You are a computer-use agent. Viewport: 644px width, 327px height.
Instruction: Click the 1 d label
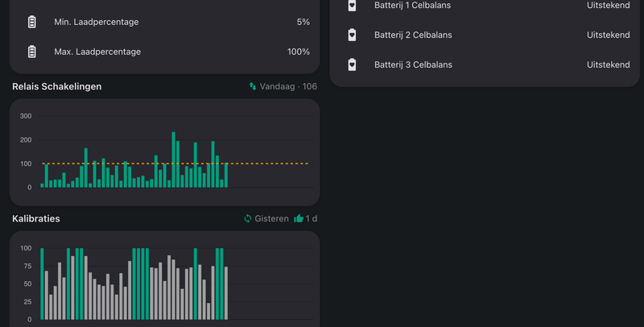click(311, 218)
